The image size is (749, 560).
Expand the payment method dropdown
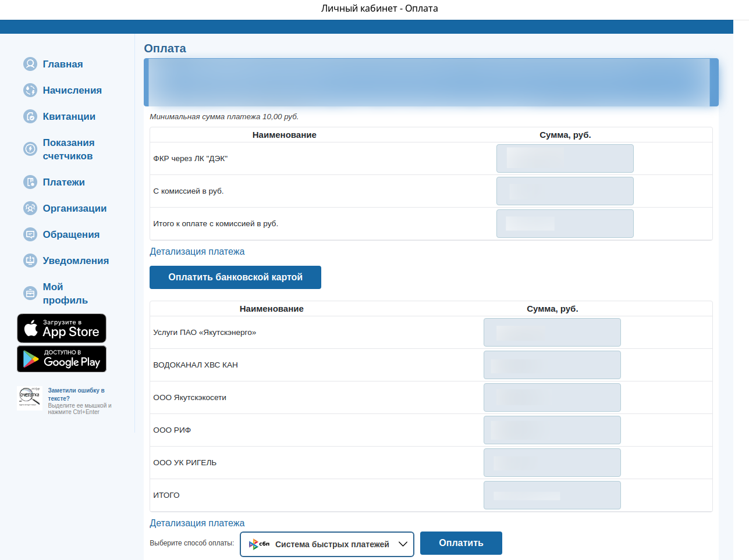tap(326, 544)
